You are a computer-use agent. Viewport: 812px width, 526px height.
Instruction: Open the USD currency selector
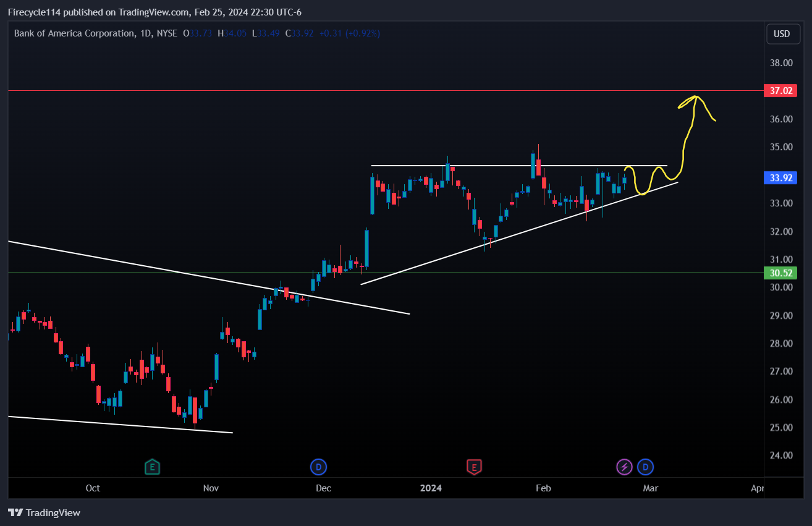coord(782,34)
